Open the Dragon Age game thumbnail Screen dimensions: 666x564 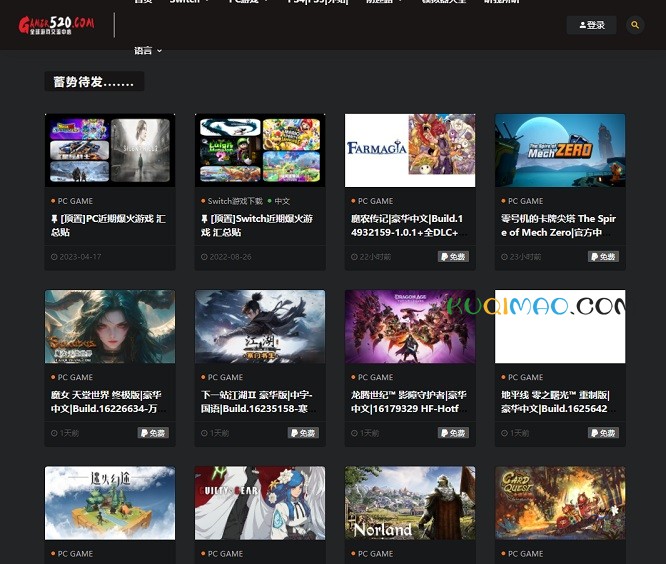tap(410, 327)
